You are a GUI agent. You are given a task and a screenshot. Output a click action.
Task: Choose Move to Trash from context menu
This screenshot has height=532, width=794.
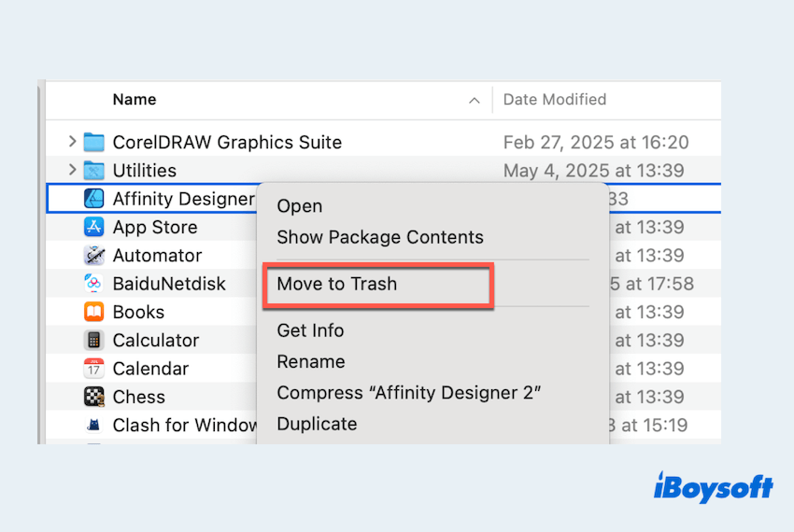click(x=336, y=284)
